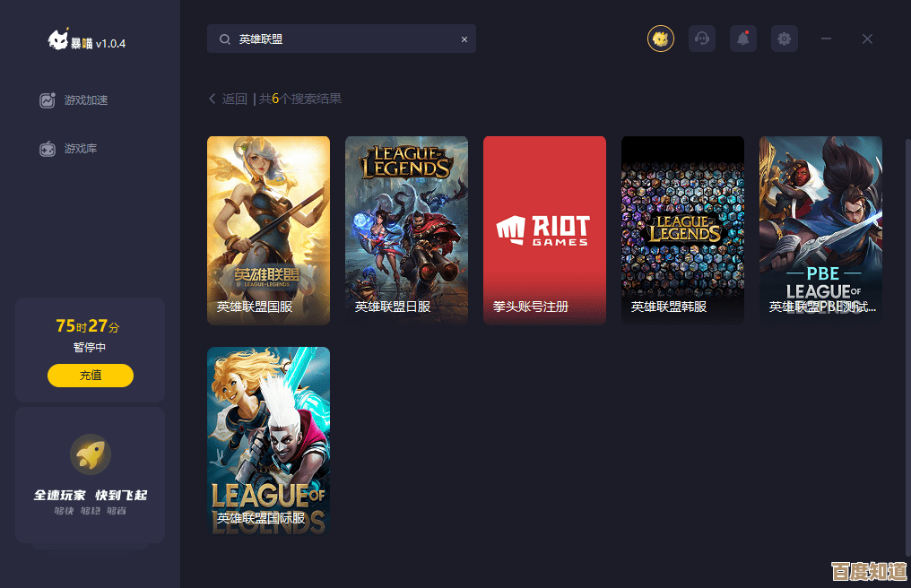Click the rocket icon in promo panel

(x=91, y=454)
